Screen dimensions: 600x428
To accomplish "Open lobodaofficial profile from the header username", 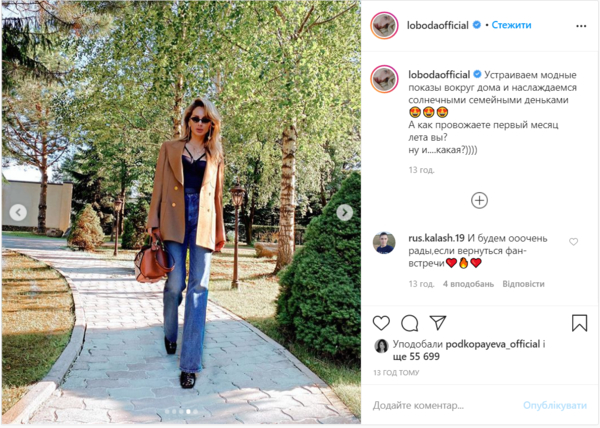I will click(438, 25).
